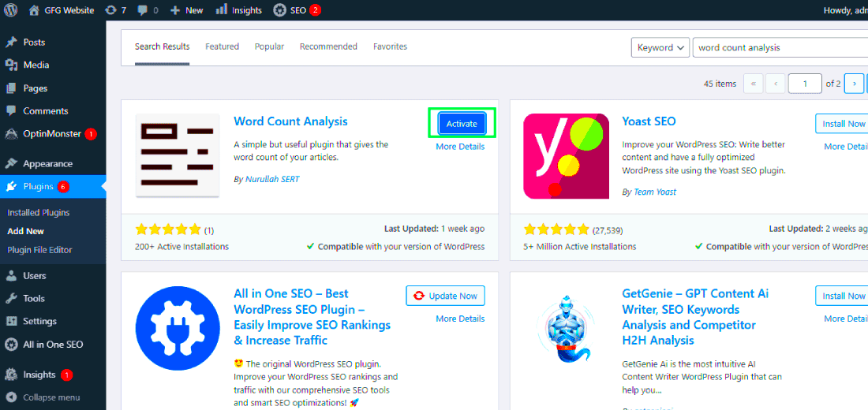Select '5+ Million Active Installations' text
Viewport: 868px width, 410px height.
pyautogui.click(x=580, y=247)
